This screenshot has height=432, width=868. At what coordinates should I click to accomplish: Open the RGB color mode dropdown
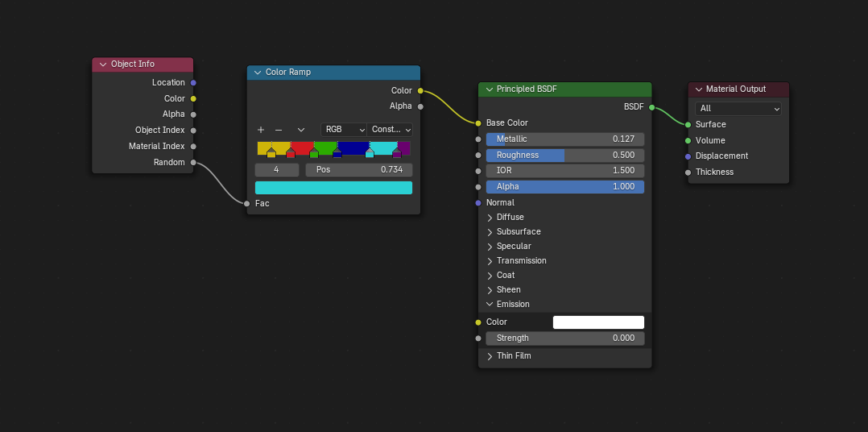344,130
